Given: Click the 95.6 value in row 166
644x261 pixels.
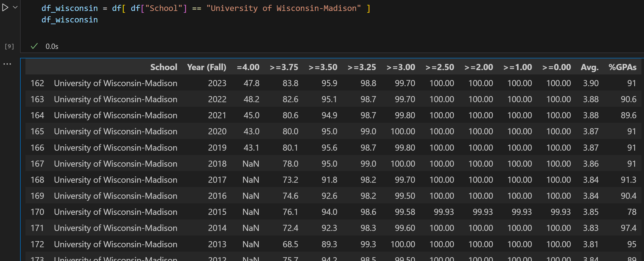Looking at the screenshot, I should tap(329, 148).
